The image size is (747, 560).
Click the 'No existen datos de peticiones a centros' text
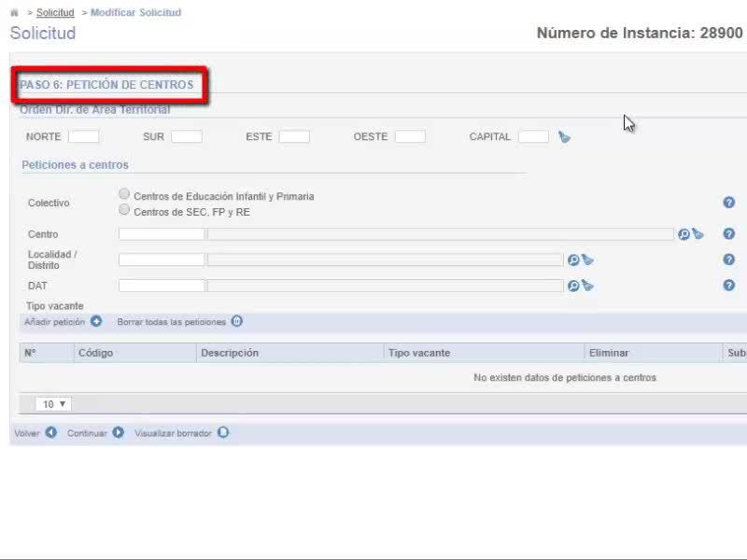(x=565, y=378)
